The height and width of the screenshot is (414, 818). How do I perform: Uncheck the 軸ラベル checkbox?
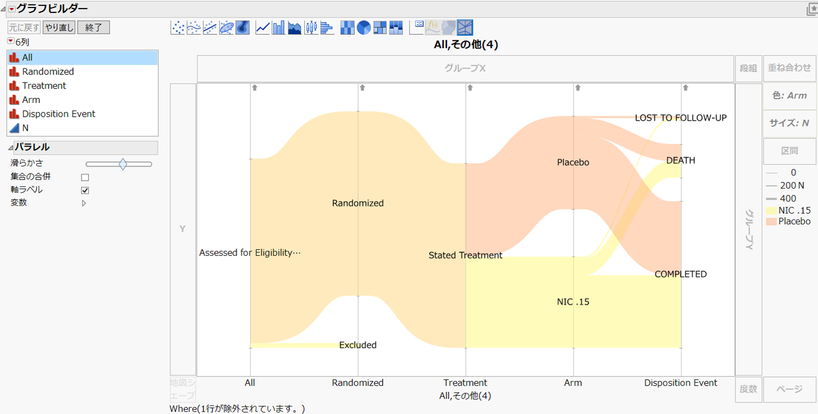click(x=85, y=190)
